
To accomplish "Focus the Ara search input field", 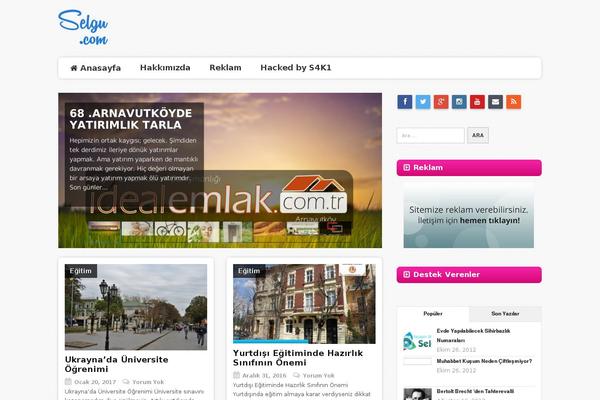I will (x=430, y=136).
